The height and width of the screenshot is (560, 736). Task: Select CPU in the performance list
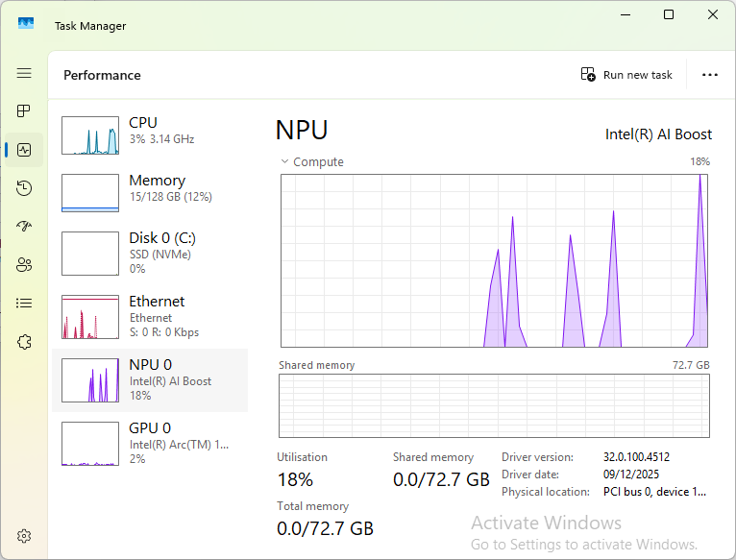[x=149, y=135]
